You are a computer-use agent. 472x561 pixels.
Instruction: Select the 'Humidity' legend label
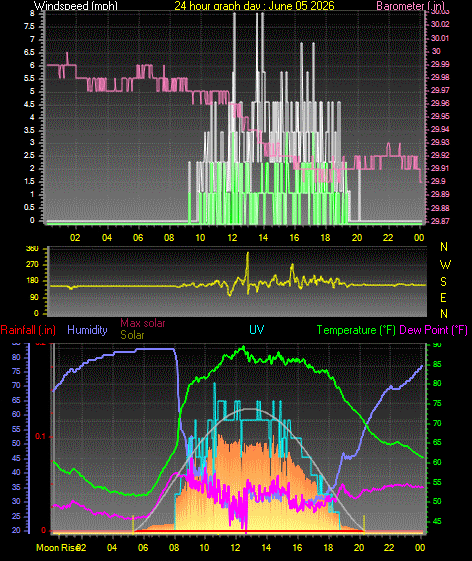(87, 330)
